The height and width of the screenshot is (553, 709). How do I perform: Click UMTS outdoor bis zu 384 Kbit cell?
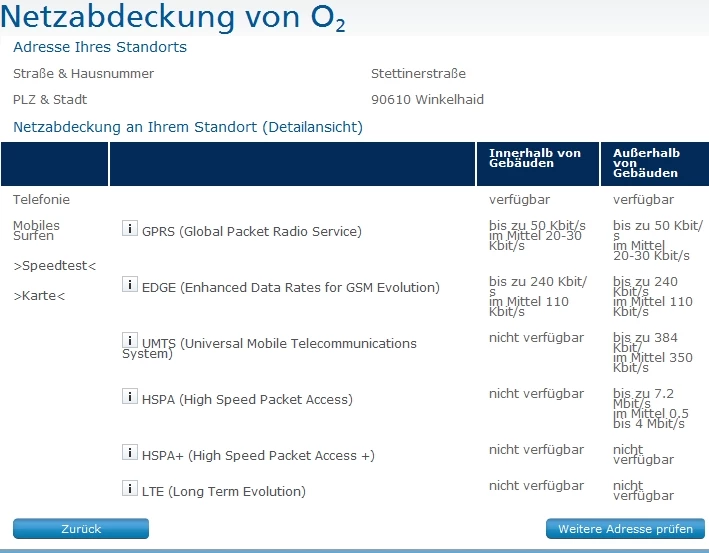coord(653,353)
